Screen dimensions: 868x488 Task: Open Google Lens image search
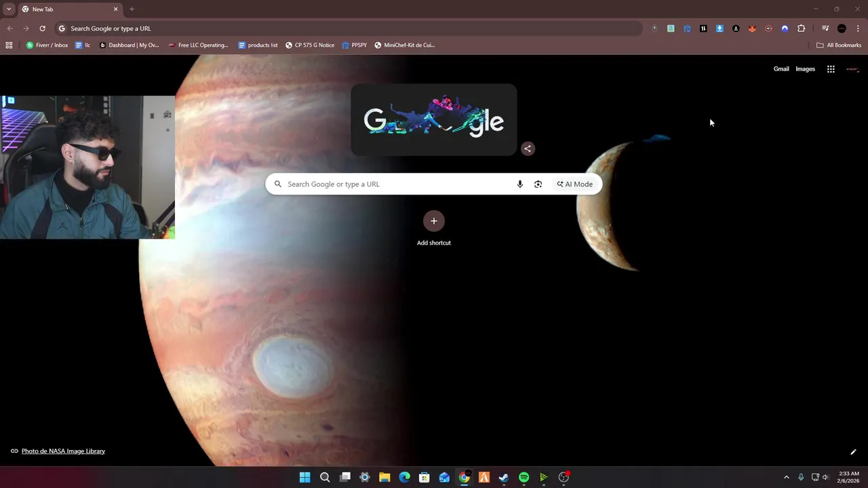pos(538,184)
